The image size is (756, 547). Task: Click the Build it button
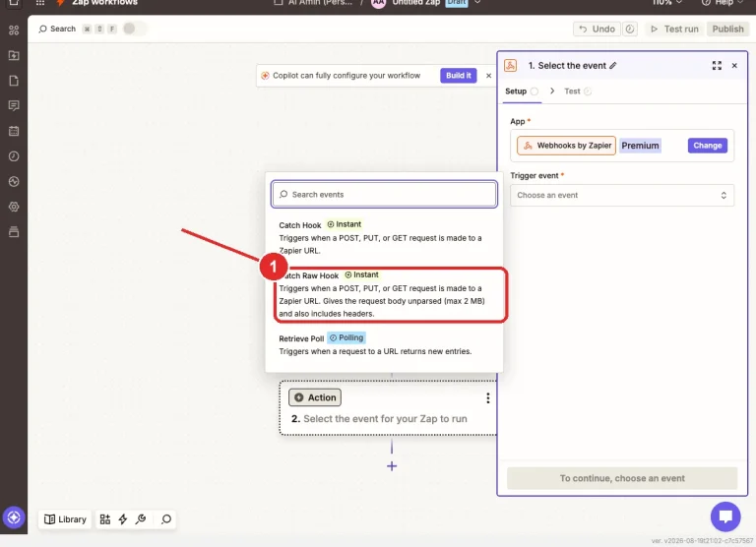click(459, 76)
